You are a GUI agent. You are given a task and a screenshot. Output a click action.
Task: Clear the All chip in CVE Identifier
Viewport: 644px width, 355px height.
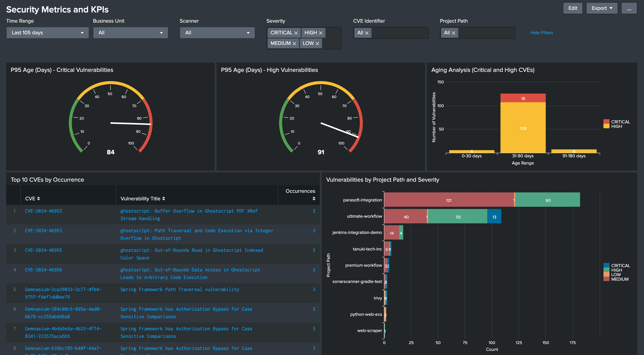tap(367, 33)
